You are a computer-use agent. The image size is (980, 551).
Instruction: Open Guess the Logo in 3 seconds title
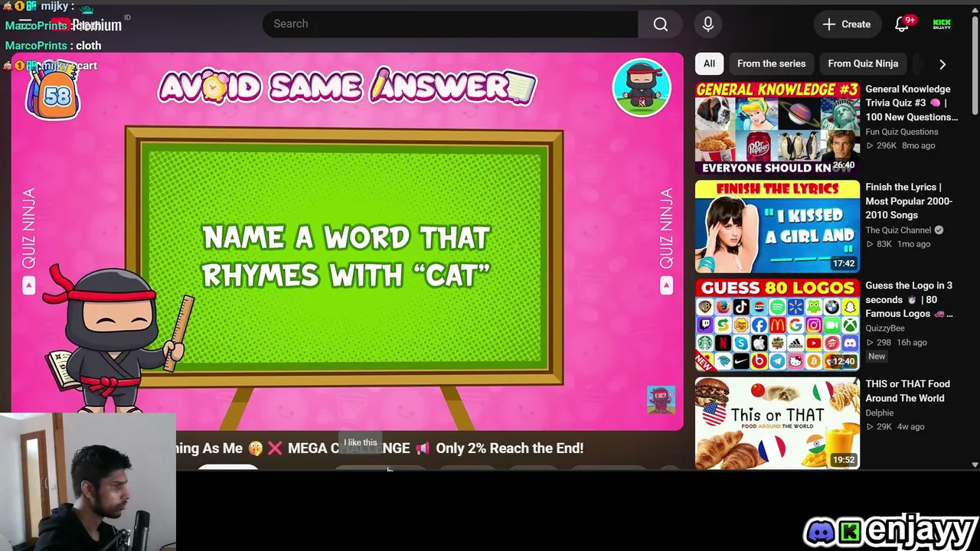click(x=909, y=299)
